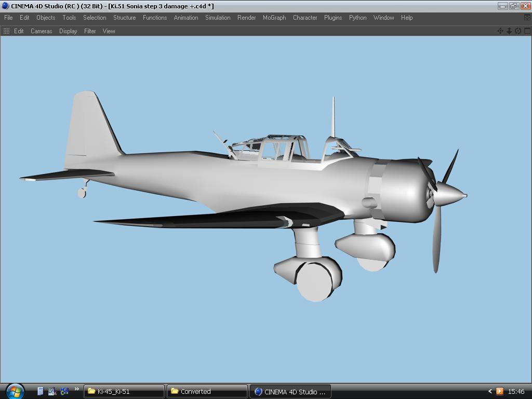The image size is (532, 399).
Task: Click the viewport move camera icon
Action: point(500,31)
